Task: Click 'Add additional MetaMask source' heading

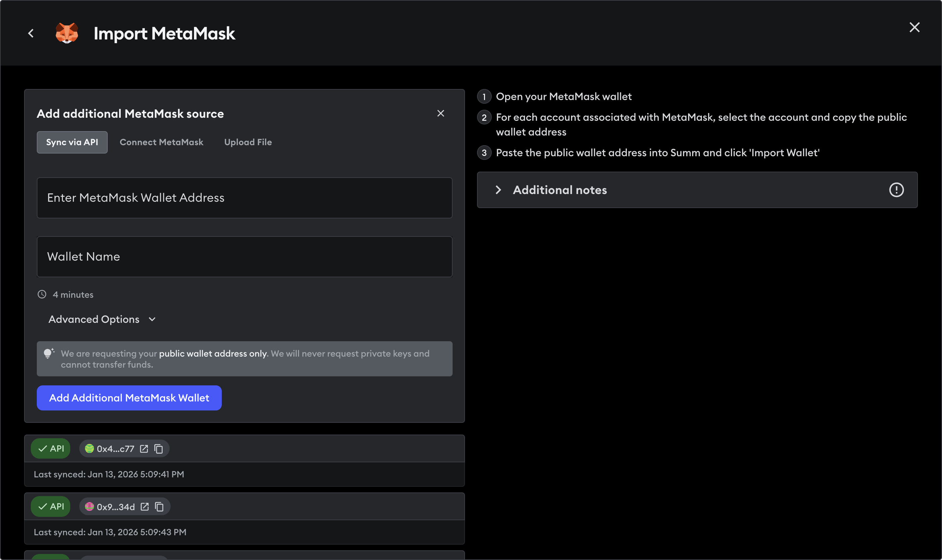Action: click(x=130, y=114)
